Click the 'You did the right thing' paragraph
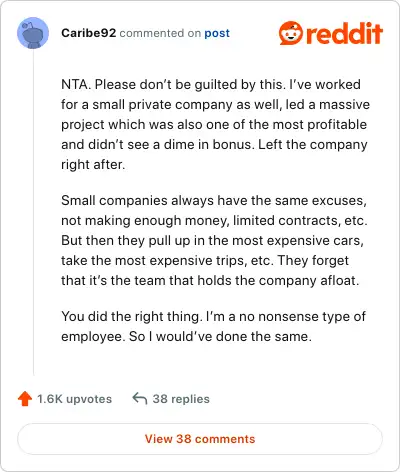 click(213, 326)
